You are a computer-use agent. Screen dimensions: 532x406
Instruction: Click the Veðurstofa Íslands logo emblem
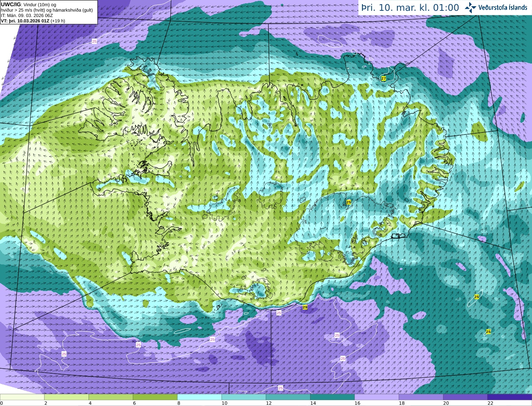[470, 7]
